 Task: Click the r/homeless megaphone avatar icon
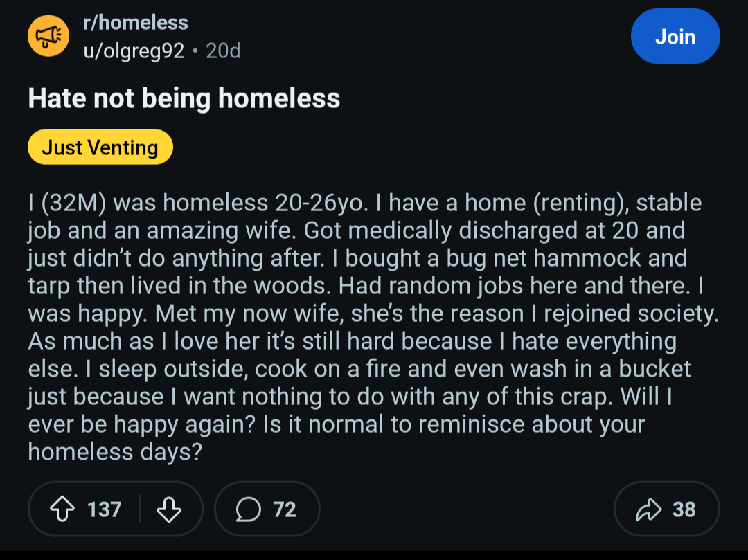[46, 37]
